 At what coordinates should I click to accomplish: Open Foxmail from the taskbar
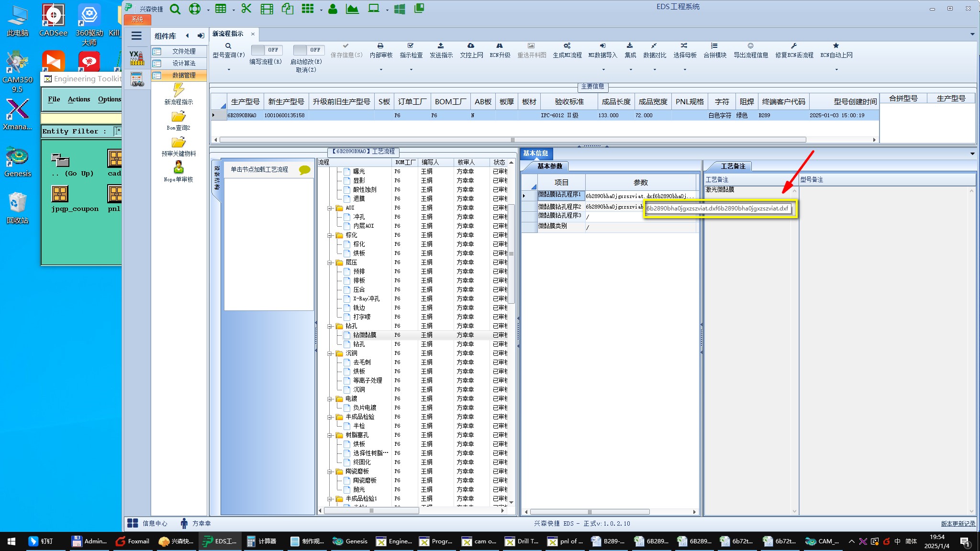coord(133,541)
